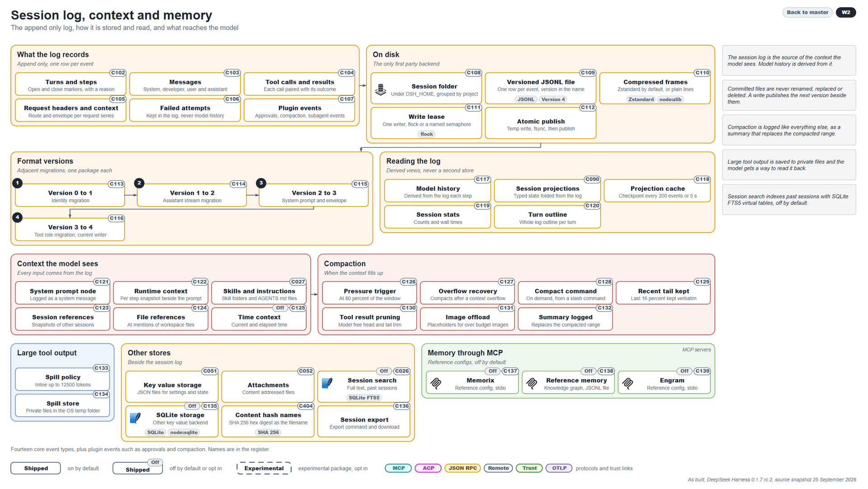Click the Session folder database stack icon
The width and height of the screenshot is (868, 489).
point(381,89)
